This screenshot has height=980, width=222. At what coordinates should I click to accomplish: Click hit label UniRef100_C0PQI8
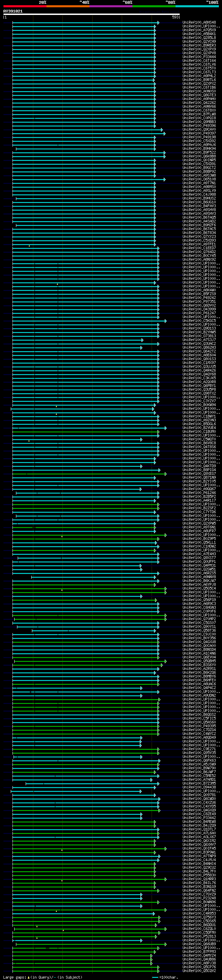click(199, 118)
